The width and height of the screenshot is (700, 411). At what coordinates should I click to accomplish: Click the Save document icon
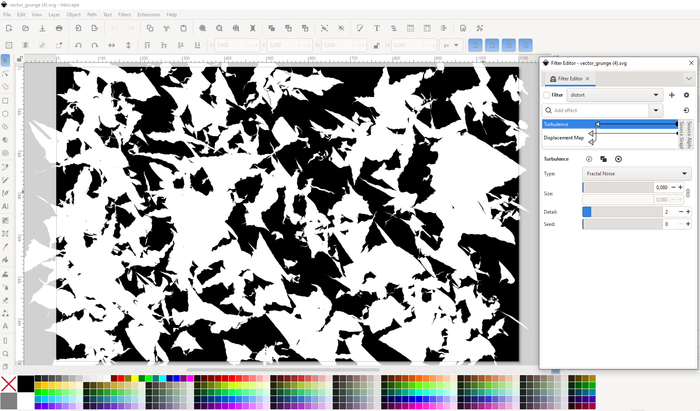pos(41,28)
